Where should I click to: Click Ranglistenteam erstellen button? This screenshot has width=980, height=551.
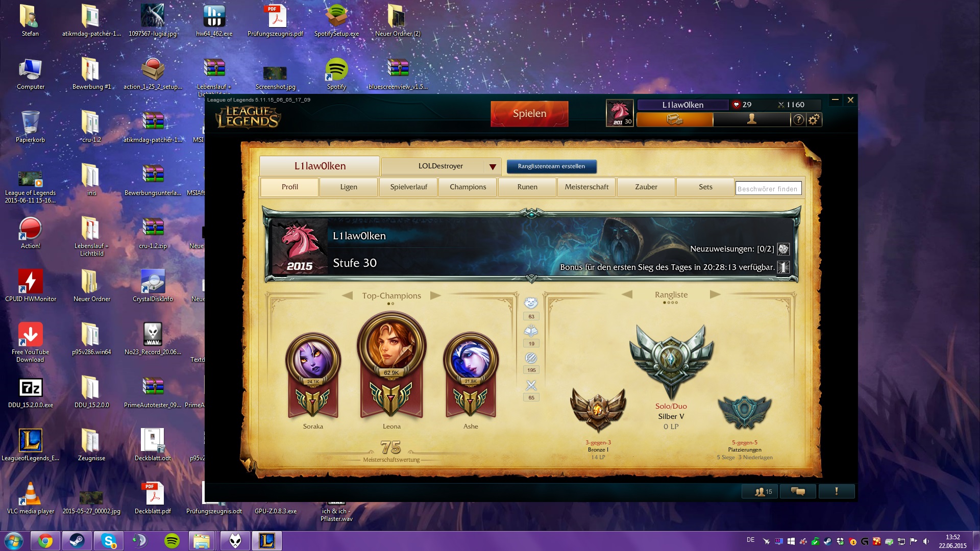pyautogui.click(x=551, y=166)
